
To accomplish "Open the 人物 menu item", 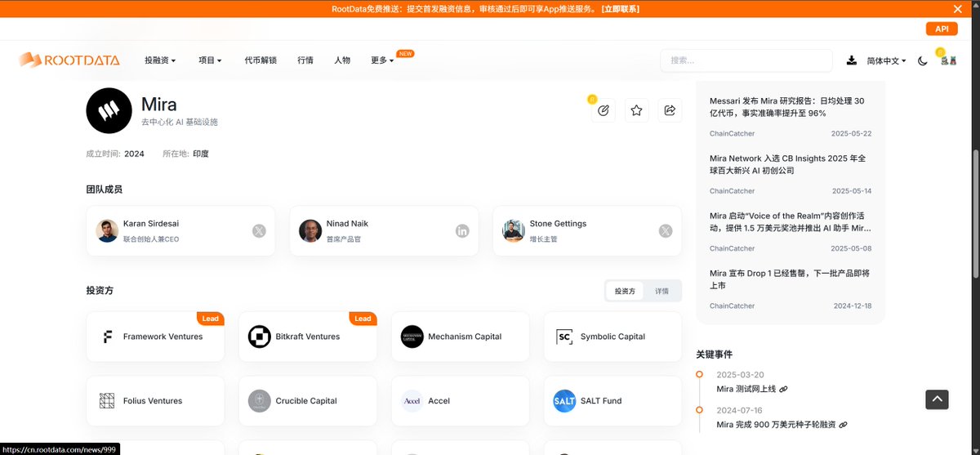I will 342,60.
